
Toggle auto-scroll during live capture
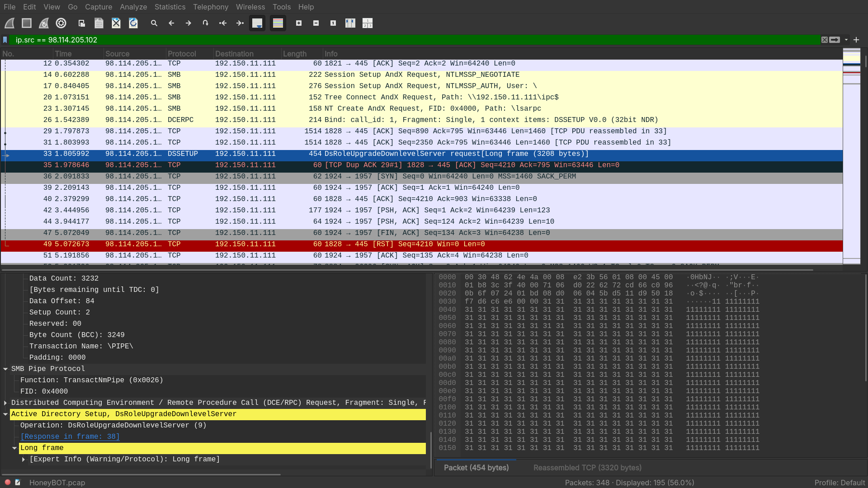tap(257, 23)
